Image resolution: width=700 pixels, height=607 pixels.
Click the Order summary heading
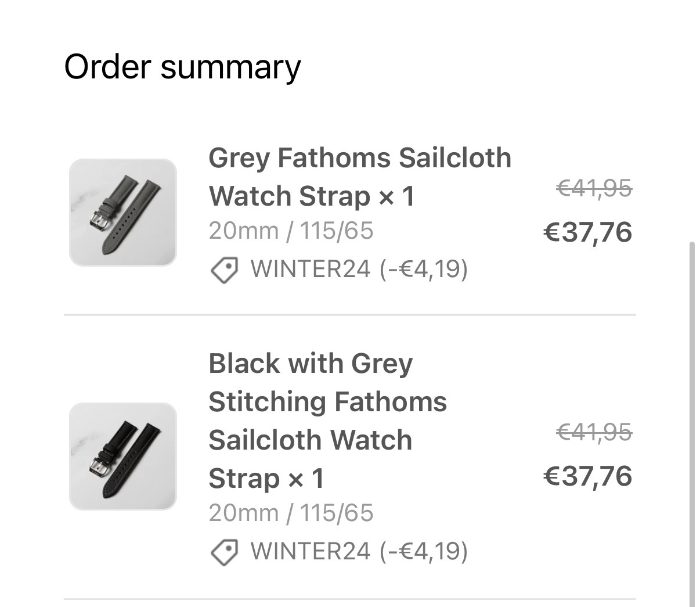(182, 68)
